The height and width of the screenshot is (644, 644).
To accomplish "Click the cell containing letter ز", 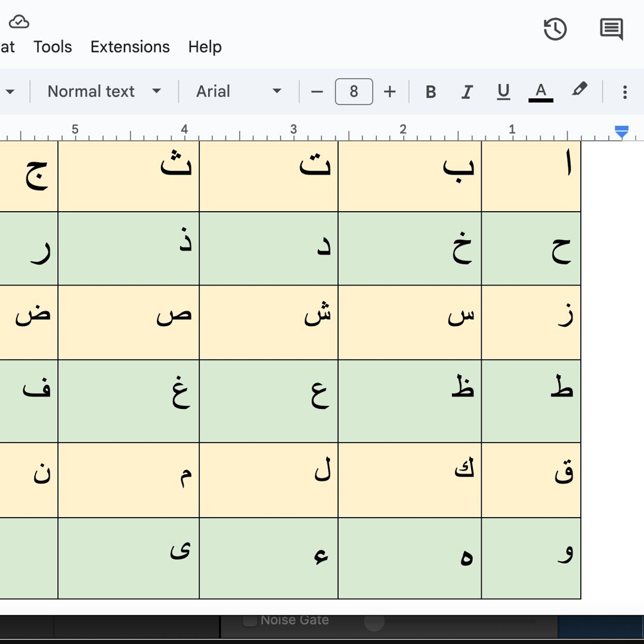I will (531, 323).
